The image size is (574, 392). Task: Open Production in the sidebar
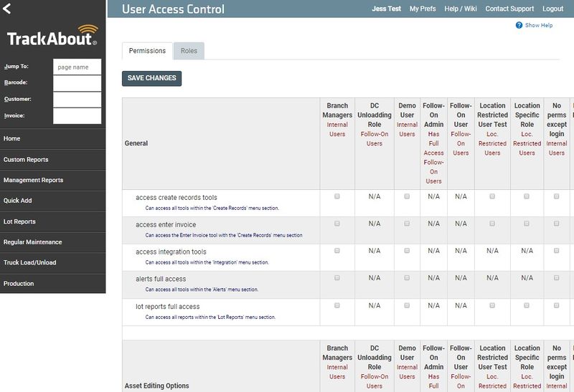click(52, 283)
